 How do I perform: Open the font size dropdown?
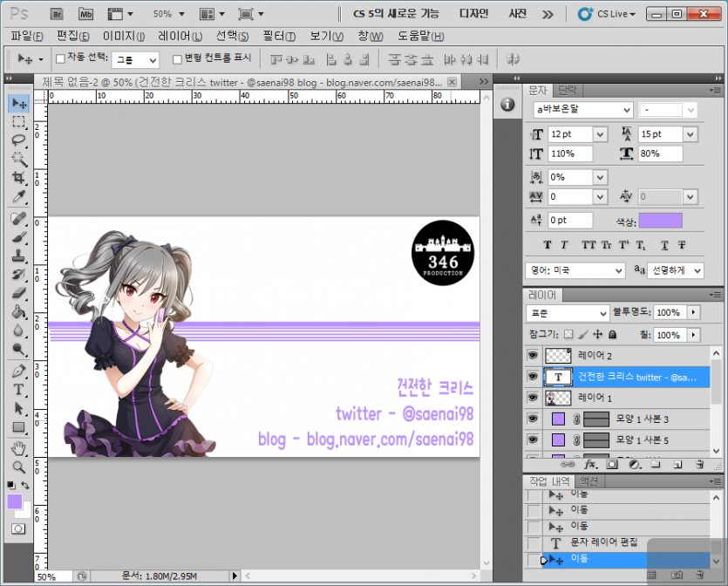pos(601,134)
